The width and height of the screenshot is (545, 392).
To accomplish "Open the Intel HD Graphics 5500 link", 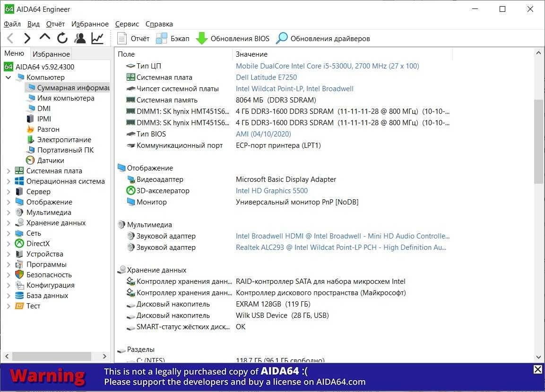I will (x=272, y=191).
